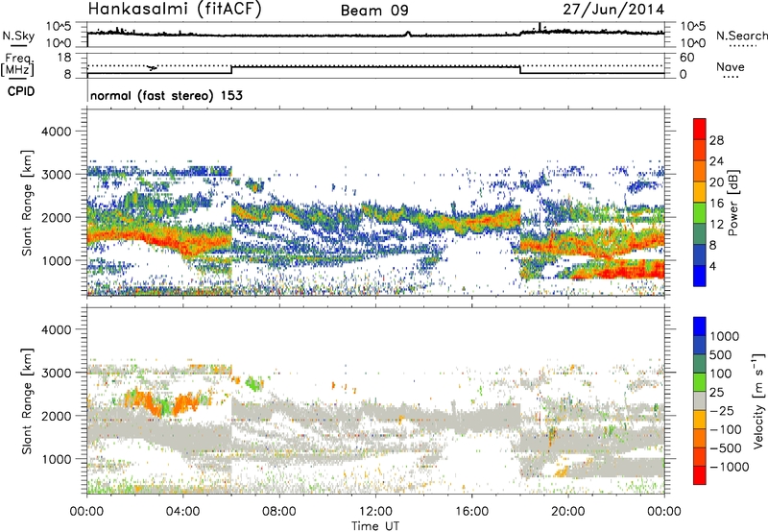Click the '12' power colorbar label
Image resolution: width=768 pixels, height=532 pixels.
coord(716,225)
